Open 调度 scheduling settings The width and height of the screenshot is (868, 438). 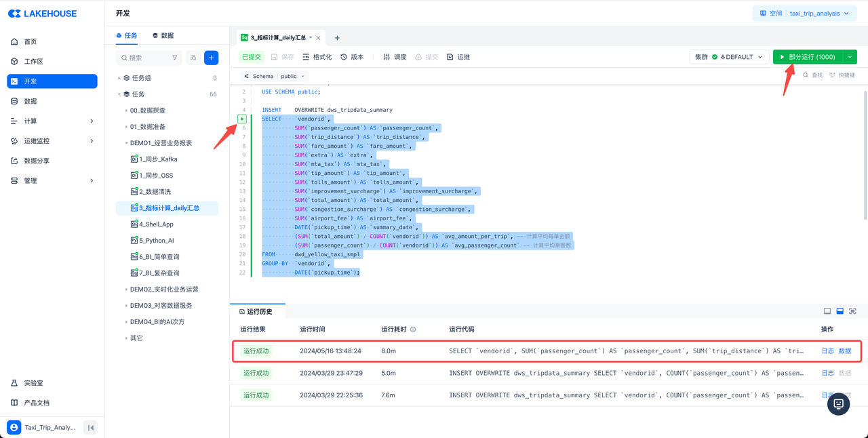[395, 57]
